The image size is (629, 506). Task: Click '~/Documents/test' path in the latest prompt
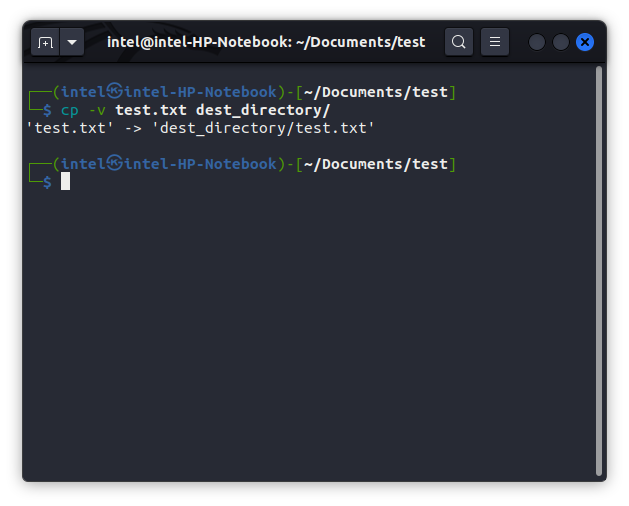click(376, 163)
